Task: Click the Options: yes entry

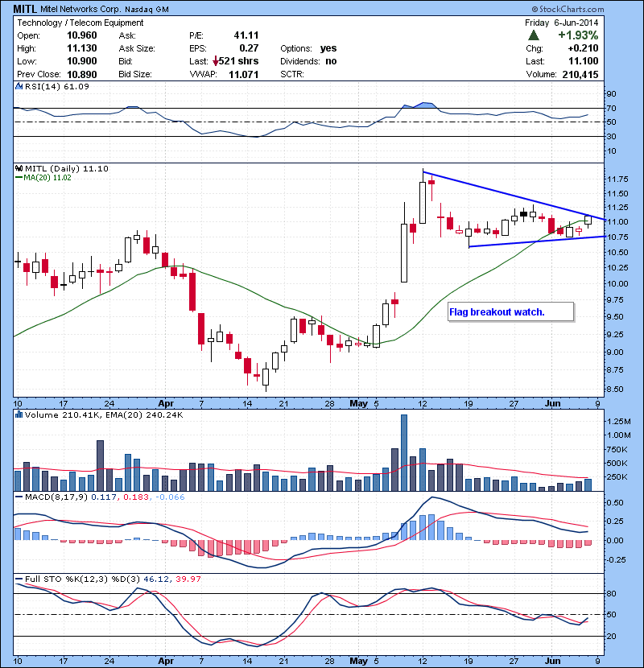Action: (x=308, y=48)
